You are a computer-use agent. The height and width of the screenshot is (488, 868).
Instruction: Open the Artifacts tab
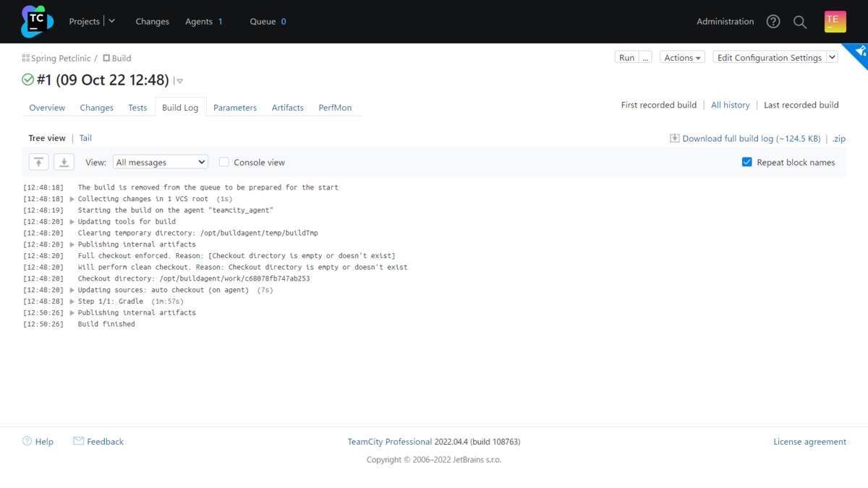[x=287, y=108]
